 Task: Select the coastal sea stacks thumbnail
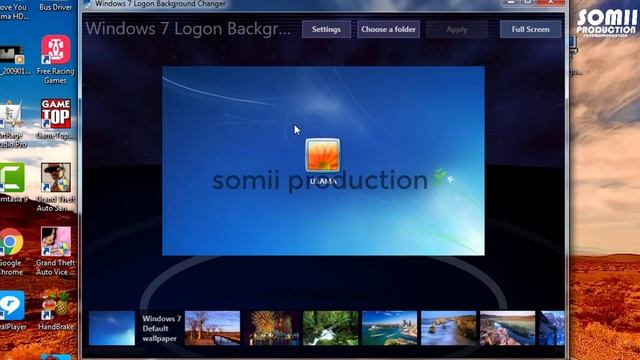[x=449, y=328]
